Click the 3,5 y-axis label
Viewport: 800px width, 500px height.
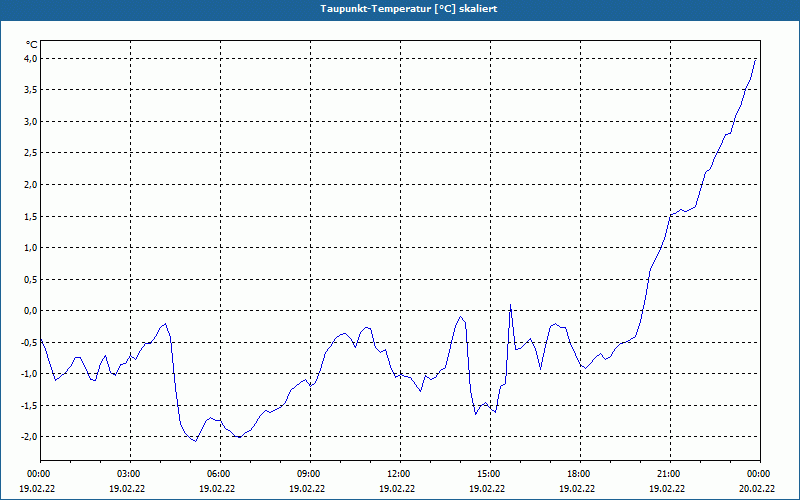(31, 90)
